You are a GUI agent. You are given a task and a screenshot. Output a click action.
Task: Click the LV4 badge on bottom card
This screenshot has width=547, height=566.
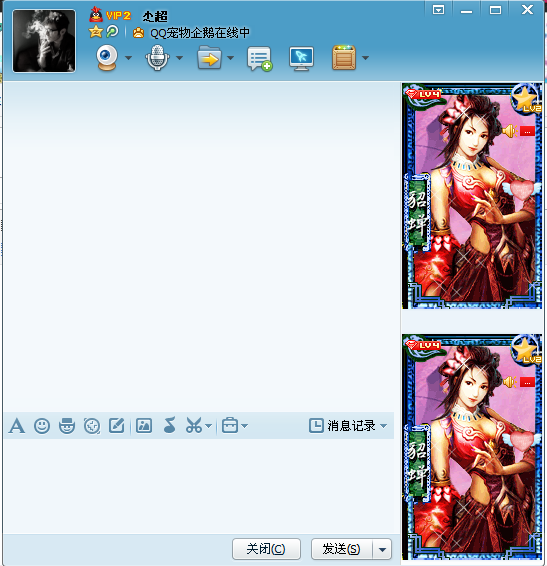(x=423, y=346)
